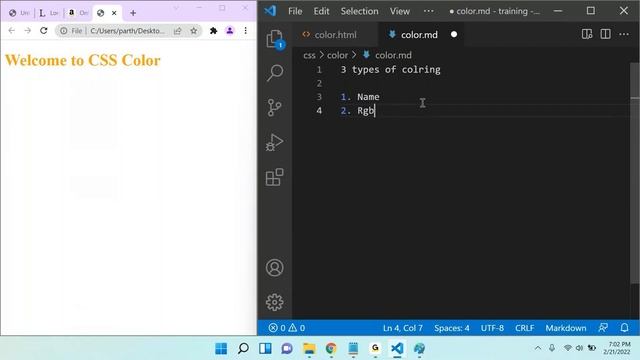Change line endings via CRLF

(x=524, y=328)
